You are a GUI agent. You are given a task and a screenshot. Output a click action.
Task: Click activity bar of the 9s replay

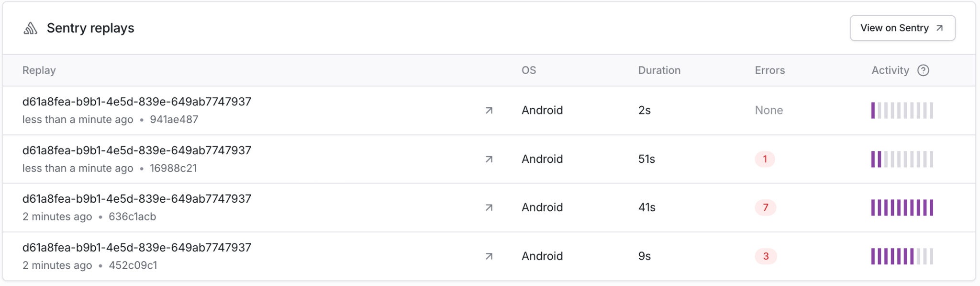(902, 256)
